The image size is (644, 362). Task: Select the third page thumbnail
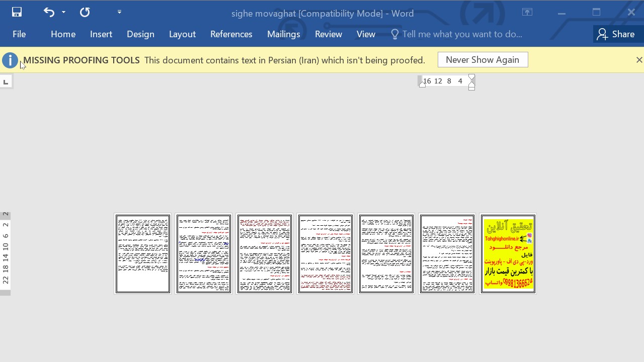(265, 254)
